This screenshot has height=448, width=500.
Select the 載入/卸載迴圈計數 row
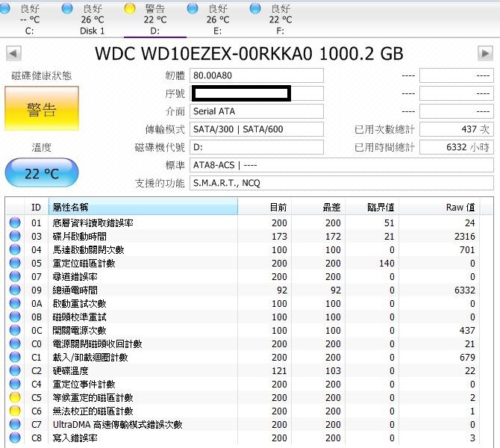(243, 358)
